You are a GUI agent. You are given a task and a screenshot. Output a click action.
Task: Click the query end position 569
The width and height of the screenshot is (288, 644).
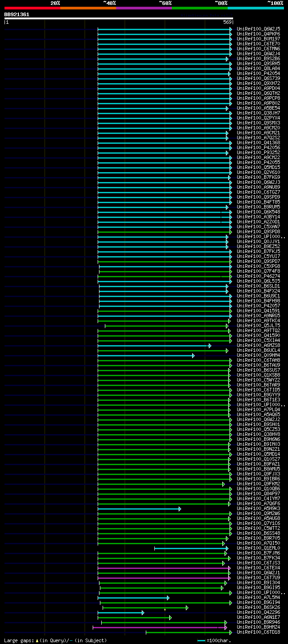click(x=227, y=22)
